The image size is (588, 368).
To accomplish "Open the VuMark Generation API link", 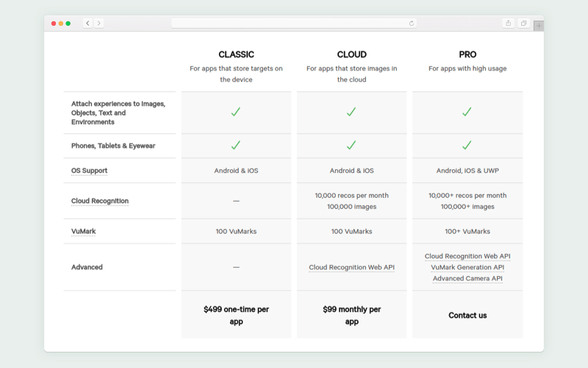I will click(467, 267).
